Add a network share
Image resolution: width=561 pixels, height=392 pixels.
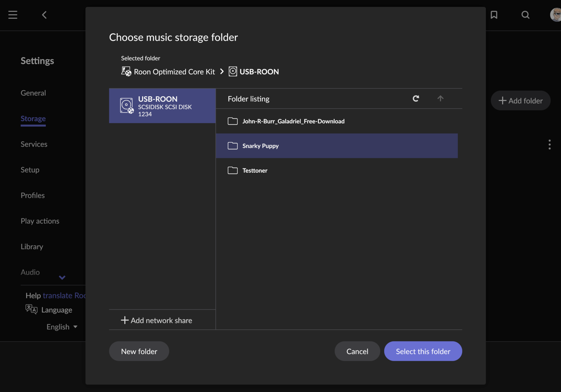(156, 320)
